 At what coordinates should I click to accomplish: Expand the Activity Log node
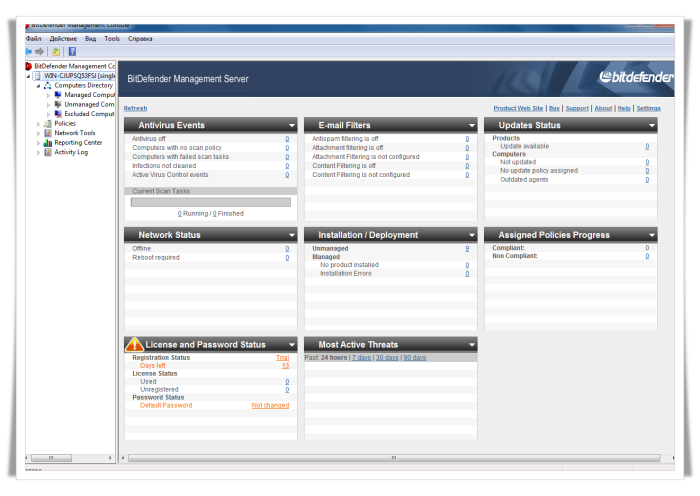[x=38, y=153]
